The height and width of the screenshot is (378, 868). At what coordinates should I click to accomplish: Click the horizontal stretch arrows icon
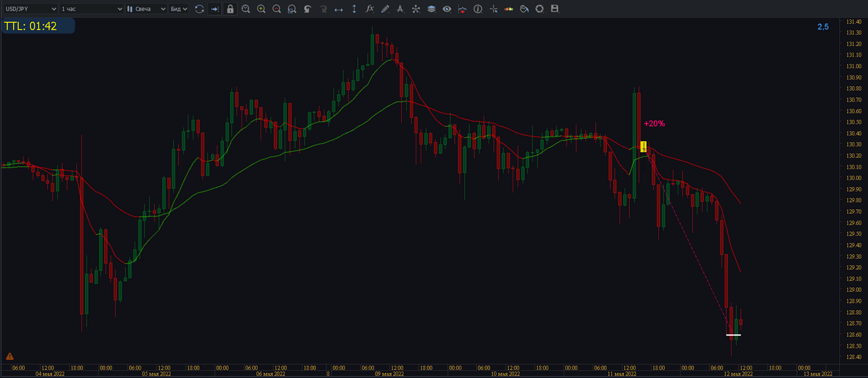tap(338, 9)
